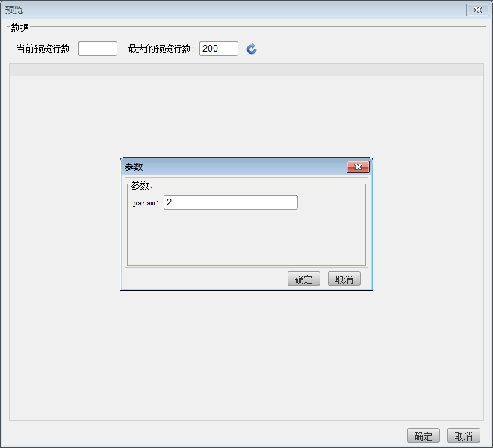Viewport: 493px width, 448px height.
Task: Confirm with 确定 at bottom of 预览 window
Action: coord(423,436)
